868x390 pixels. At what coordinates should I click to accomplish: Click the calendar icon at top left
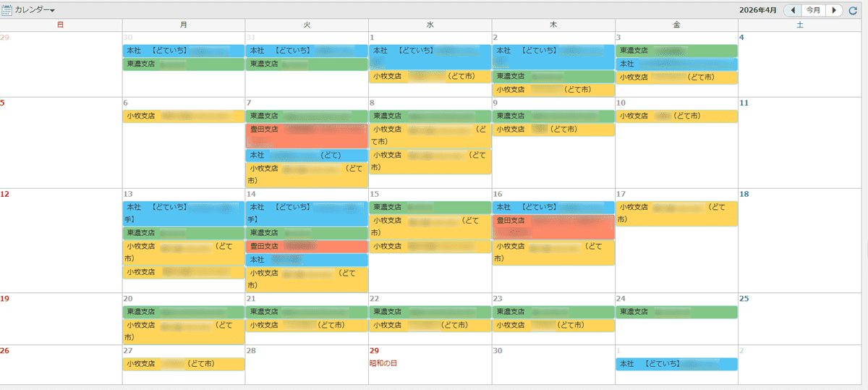pos(7,10)
